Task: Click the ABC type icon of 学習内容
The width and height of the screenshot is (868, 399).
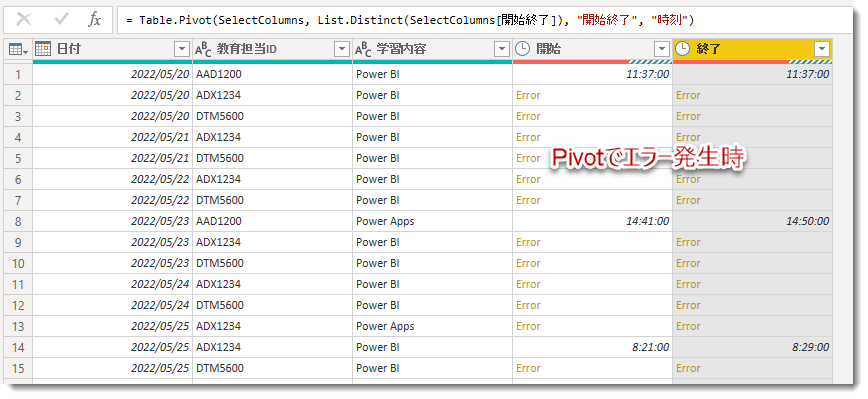Action: [x=363, y=50]
